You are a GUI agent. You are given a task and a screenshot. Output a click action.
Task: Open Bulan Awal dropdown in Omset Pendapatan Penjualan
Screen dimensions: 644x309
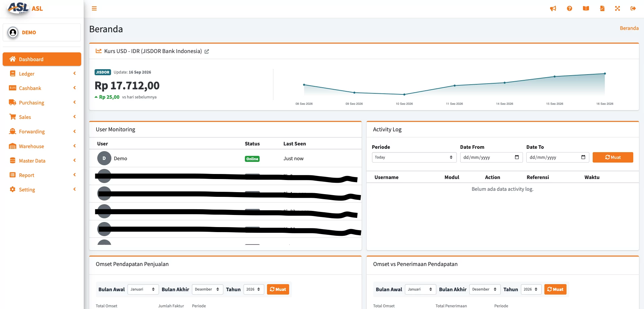coord(143,289)
